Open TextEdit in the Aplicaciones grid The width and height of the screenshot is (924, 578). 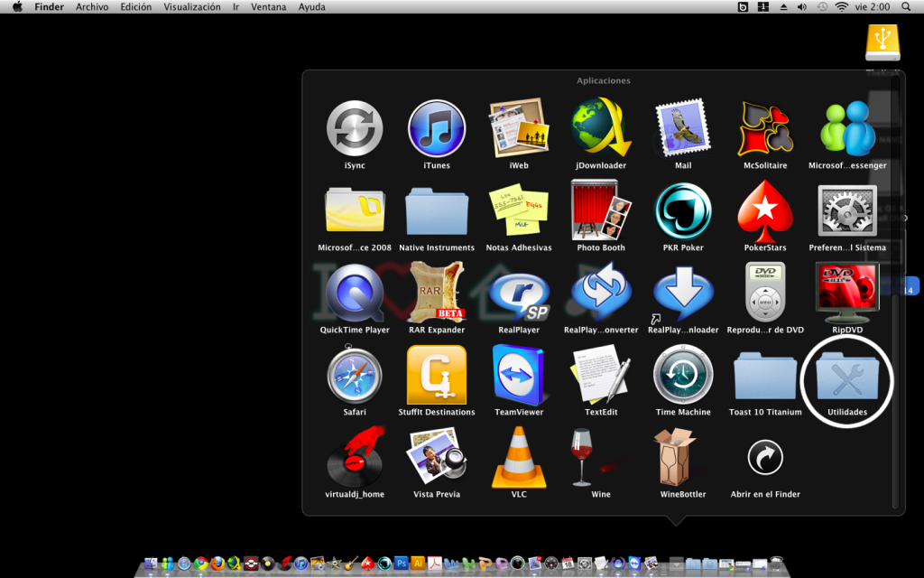(600, 375)
